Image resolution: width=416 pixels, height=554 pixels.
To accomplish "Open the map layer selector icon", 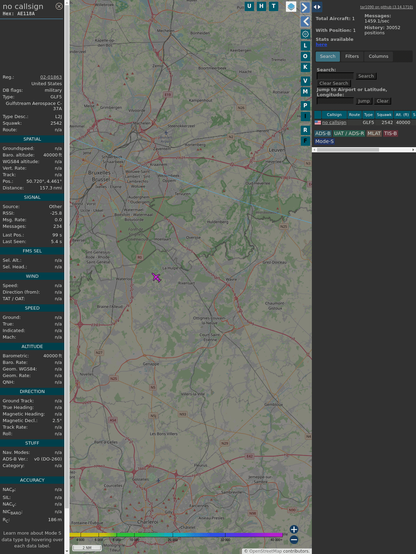I will [x=291, y=6].
